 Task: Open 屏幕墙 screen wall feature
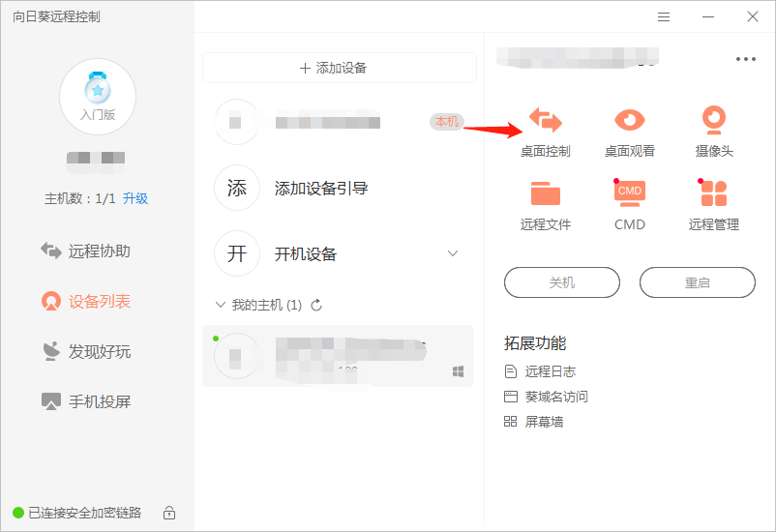click(533, 422)
